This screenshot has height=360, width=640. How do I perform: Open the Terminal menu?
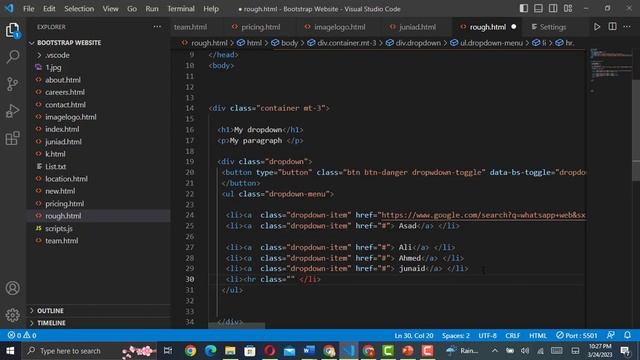click(181, 9)
